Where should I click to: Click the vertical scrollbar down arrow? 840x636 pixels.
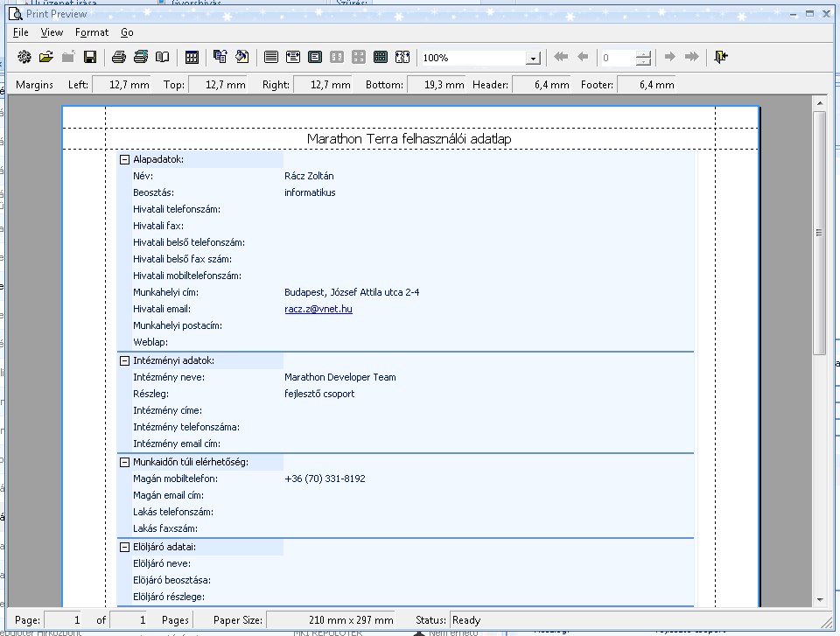[820, 600]
